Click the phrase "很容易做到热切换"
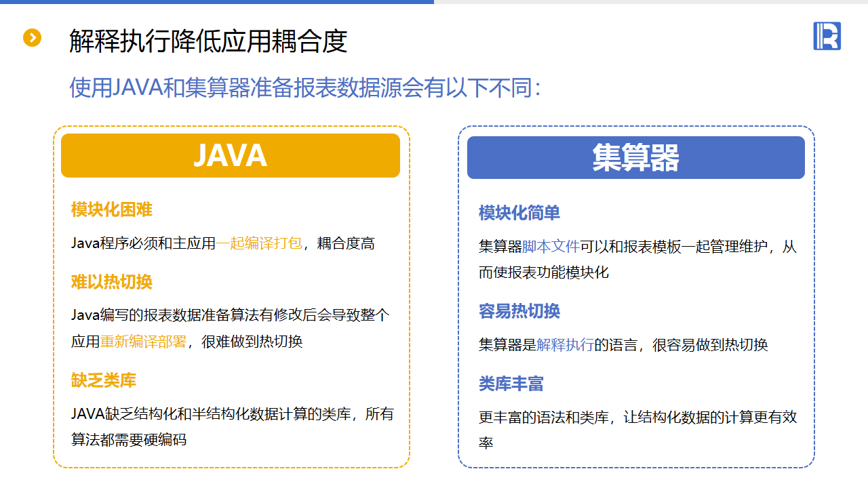The width and height of the screenshot is (868, 488). pyautogui.click(x=710, y=345)
